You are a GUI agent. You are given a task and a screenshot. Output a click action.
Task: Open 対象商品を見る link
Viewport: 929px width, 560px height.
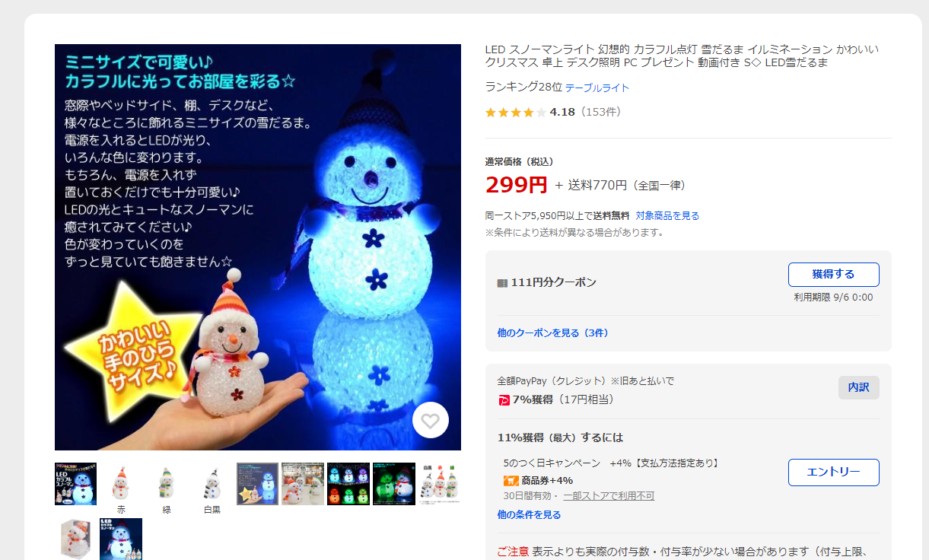click(x=667, y=216)
